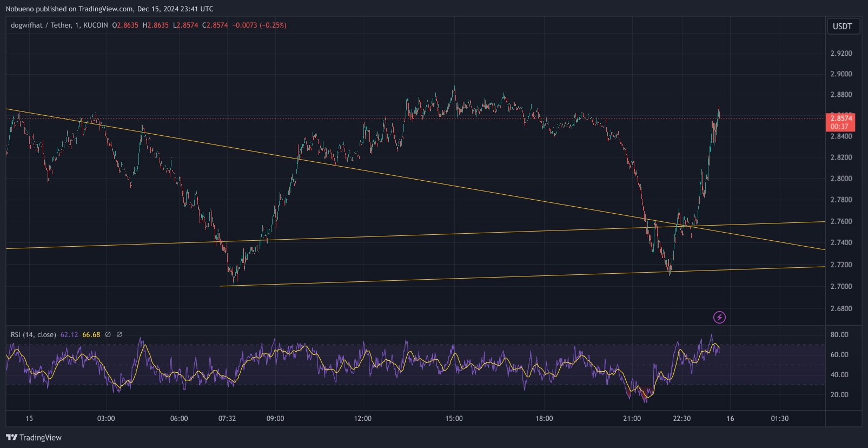Click the high value H2.8635
The height and width of the screenshot is (448, 868).
(x=156, y=25)
